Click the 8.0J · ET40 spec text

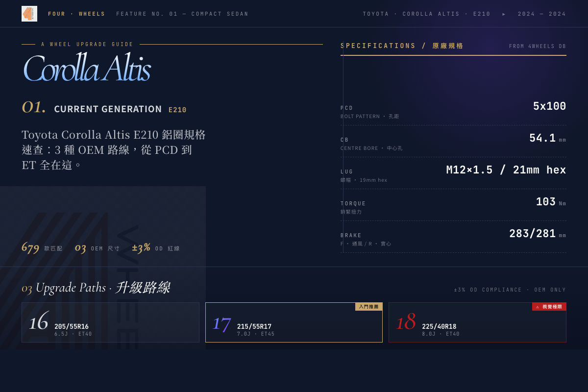point(441,334)
